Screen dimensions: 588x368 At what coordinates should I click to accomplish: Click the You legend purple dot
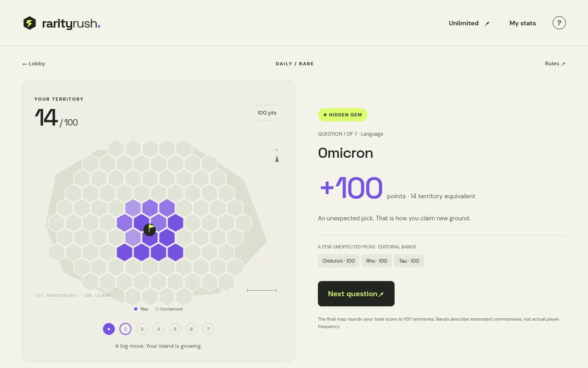point(136,309)
